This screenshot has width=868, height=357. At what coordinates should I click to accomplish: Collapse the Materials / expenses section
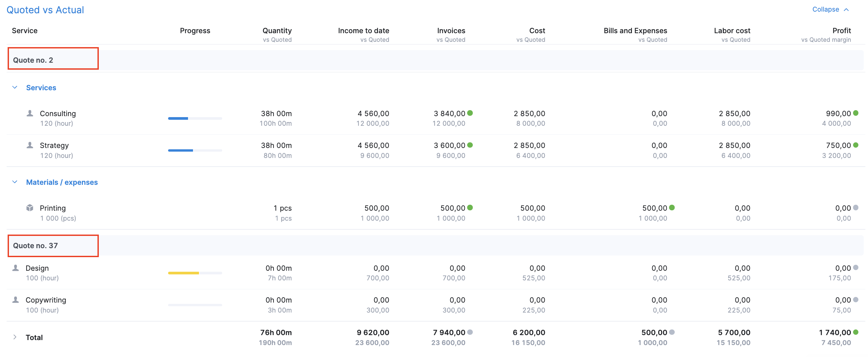[x=15, y=182]
